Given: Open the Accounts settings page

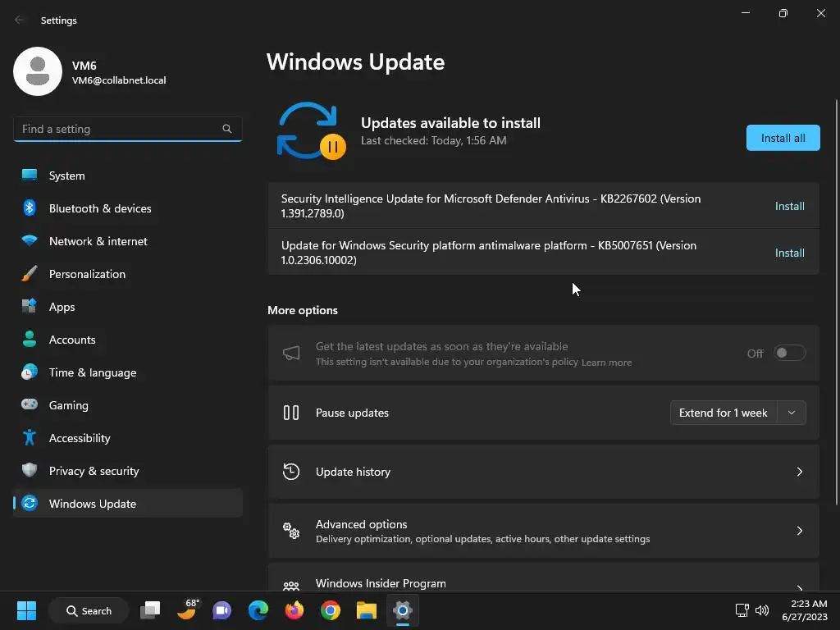Looking at the screenshot, I should pos(127,339).
